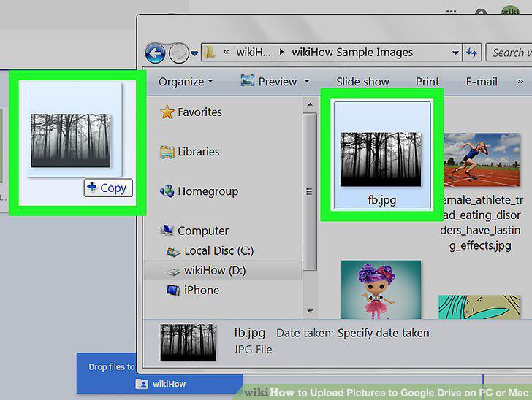Viewport: 532px width, 400px height.
Task: Start Slide show from toolbar
Action: (362, 82)
